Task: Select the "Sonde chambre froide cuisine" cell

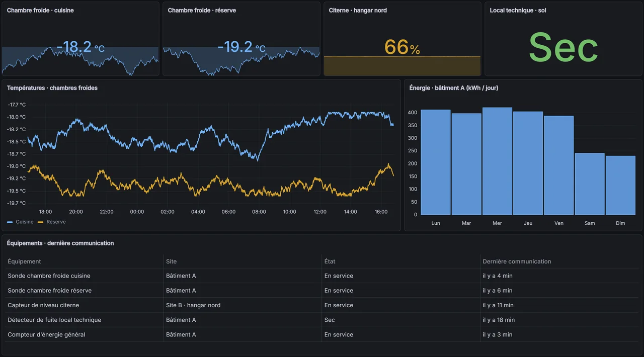Action: pyautogui.click(x=85, y=276)
